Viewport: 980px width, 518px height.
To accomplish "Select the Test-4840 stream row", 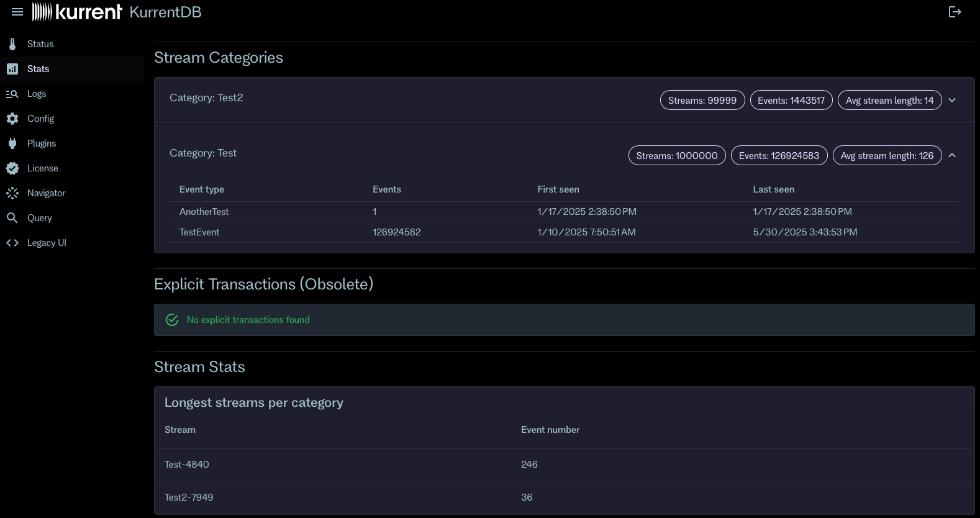I will 187,465.
